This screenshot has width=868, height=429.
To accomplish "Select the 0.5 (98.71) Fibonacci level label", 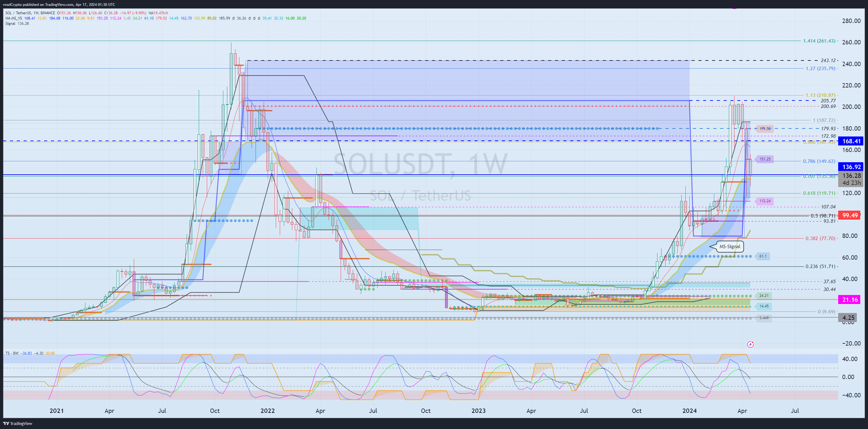I will 823,216.
